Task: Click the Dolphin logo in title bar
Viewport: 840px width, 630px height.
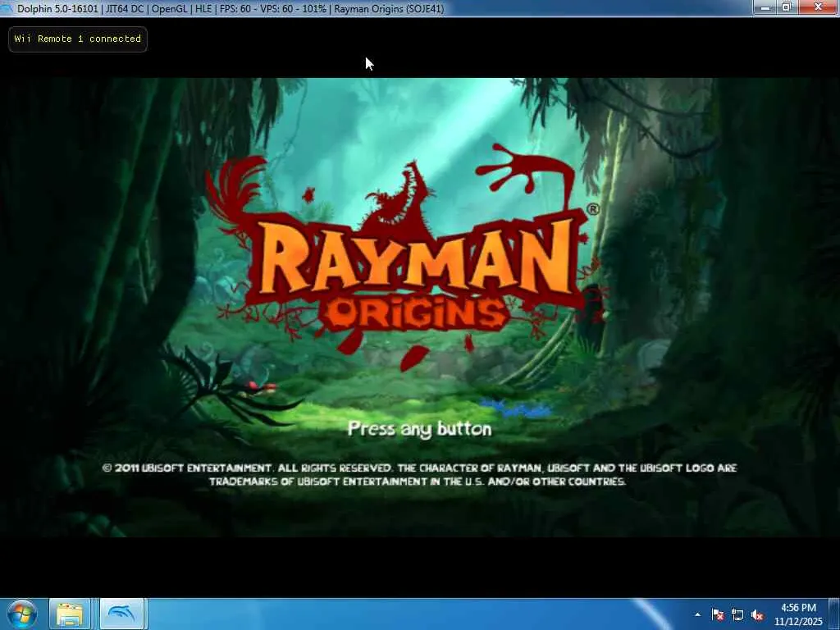Action: click(7, 8)
